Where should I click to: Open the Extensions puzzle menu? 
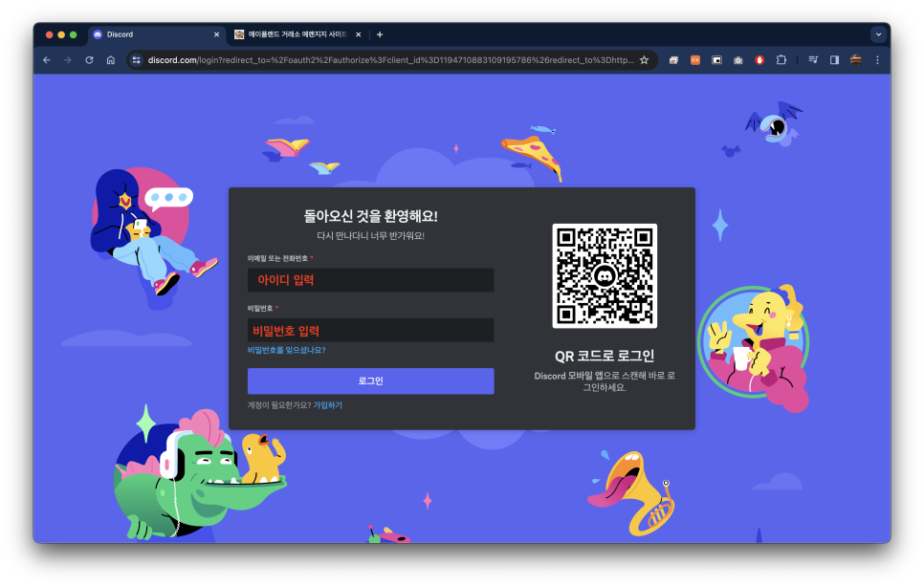coord(781,60)
